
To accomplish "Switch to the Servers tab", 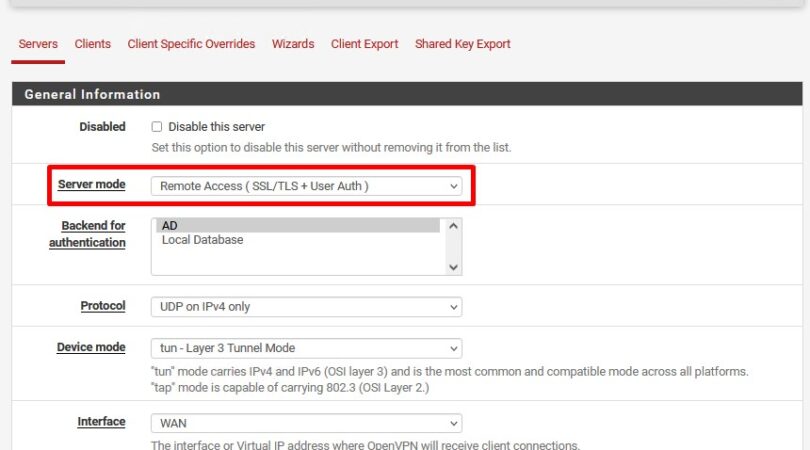I will click(38, 44).
